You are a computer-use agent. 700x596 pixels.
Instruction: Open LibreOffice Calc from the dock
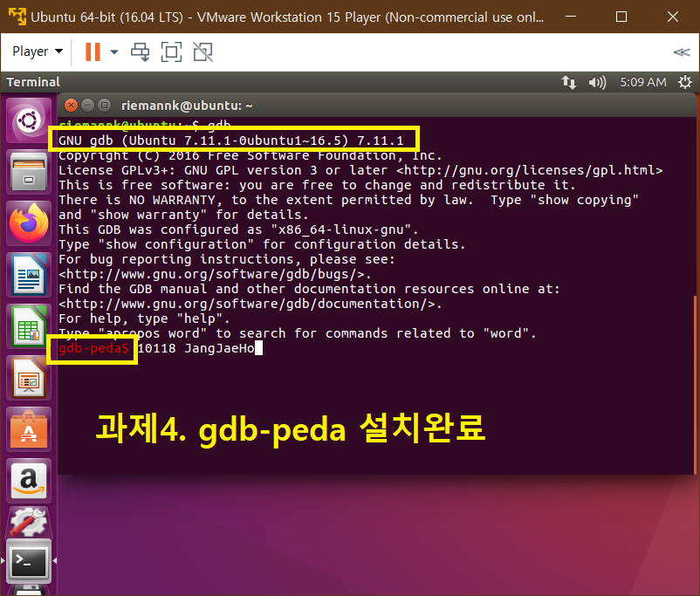pos(29,326)
